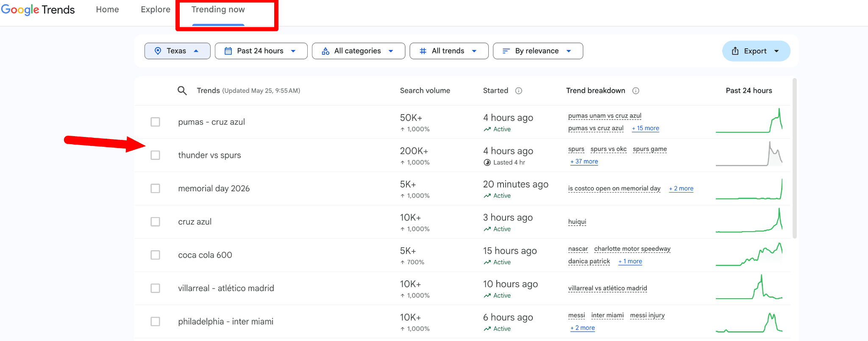The height and width of the screenshot is (341, 868).
Task: Open the memorial day 2026 sparkline chart
Action: tap(749, 188)
